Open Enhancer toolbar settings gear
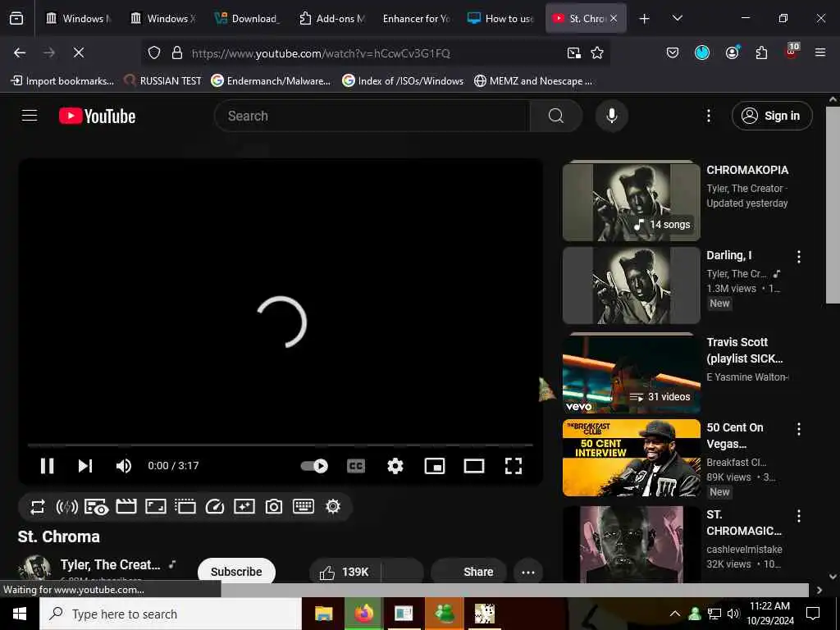This screenshot has height=630, width=840. (333, 507)
